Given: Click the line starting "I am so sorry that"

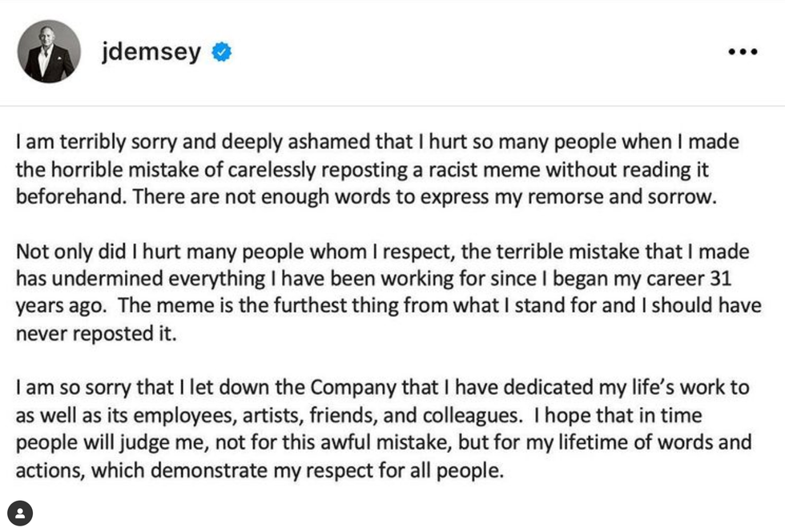Looking at the screenshot, I should (x=382, y=388).
